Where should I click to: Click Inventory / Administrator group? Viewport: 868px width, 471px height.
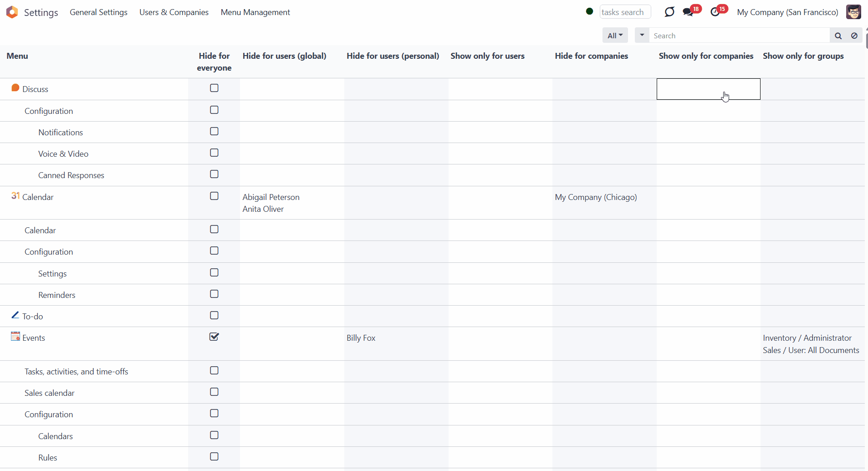pos(807,338)
